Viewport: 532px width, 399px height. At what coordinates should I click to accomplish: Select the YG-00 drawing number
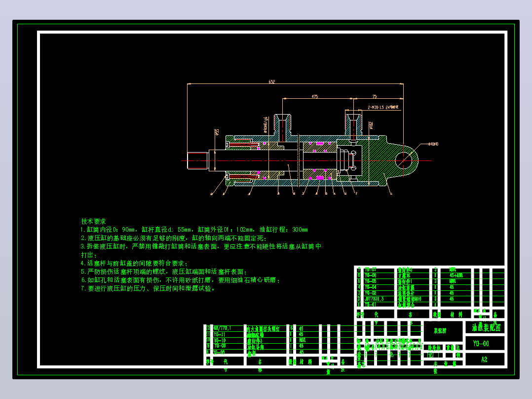click(481, 344)
